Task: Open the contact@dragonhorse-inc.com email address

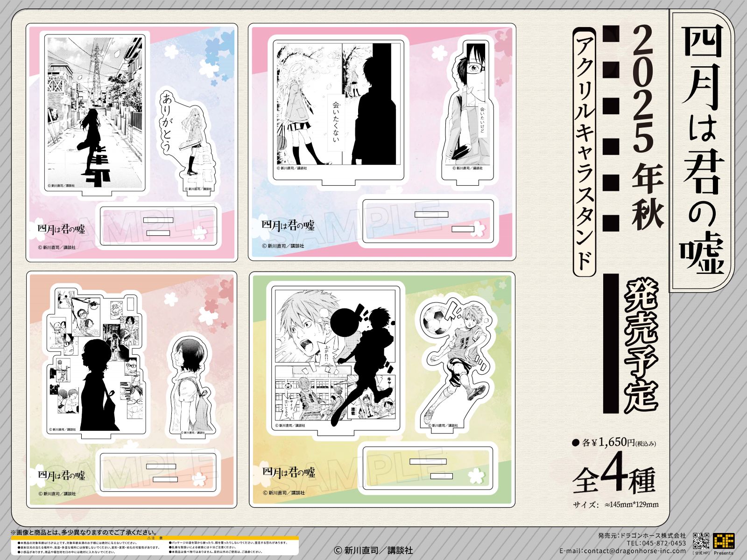Action: coord(623,551)
